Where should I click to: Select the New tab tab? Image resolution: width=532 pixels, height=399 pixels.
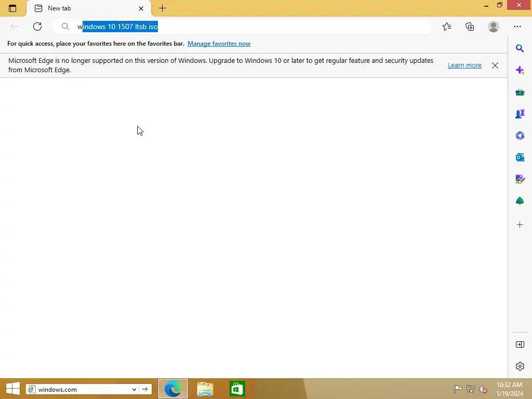88,8
